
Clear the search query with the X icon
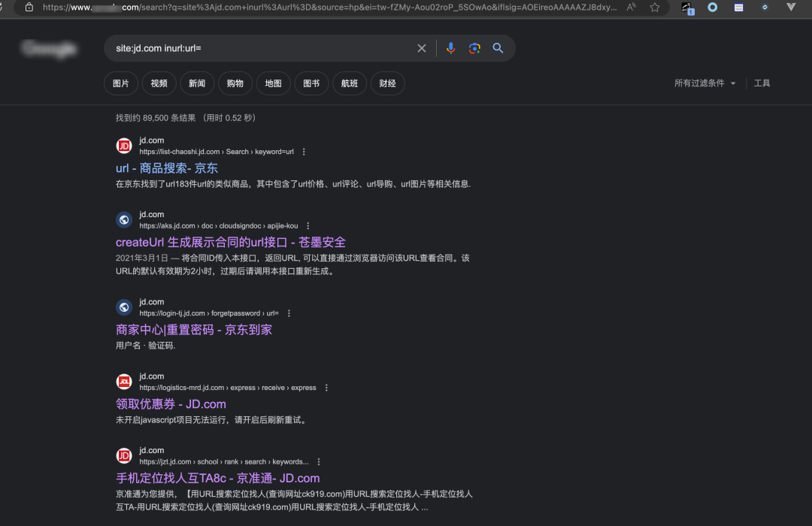[x=422, y=48]
